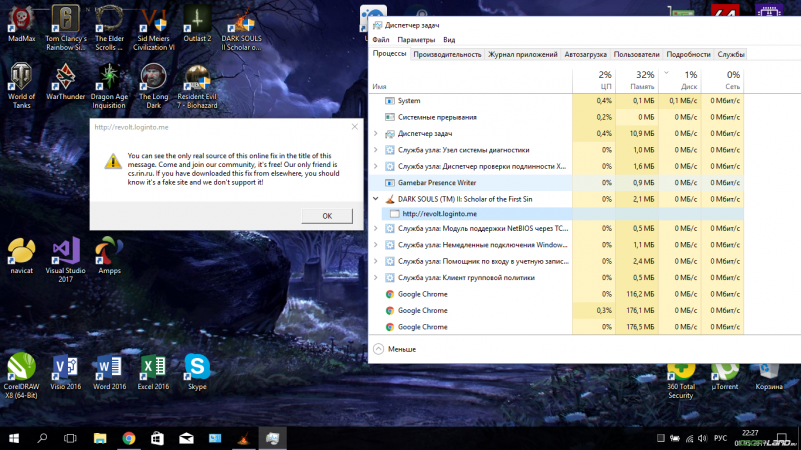Sort processes by the Сеть column
This screenshot has width=801, height=450.
click(x=722, y=80)
